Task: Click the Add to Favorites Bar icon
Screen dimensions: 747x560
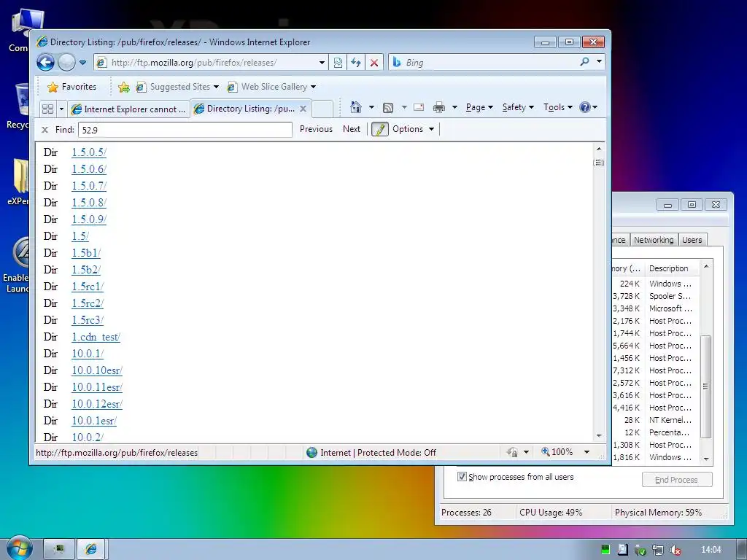Action: (124, 87)
